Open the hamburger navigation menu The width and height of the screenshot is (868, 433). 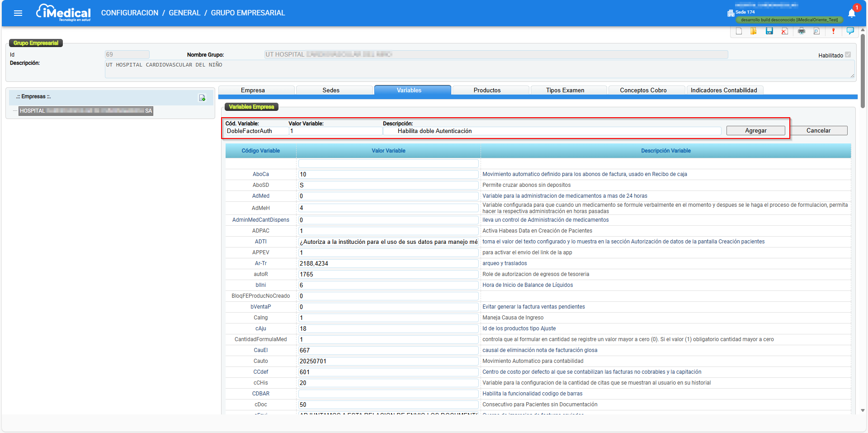(x=18, y=13)
